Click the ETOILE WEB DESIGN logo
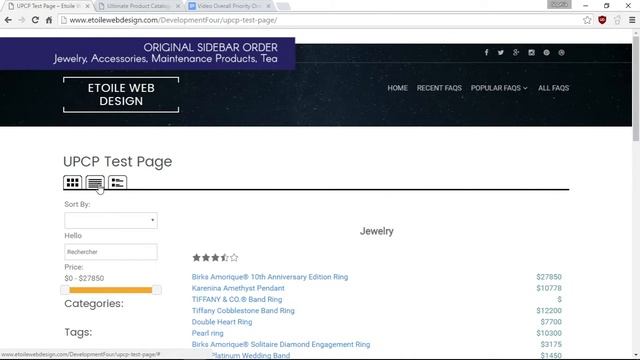640x360 pixels. coord(121,95)
